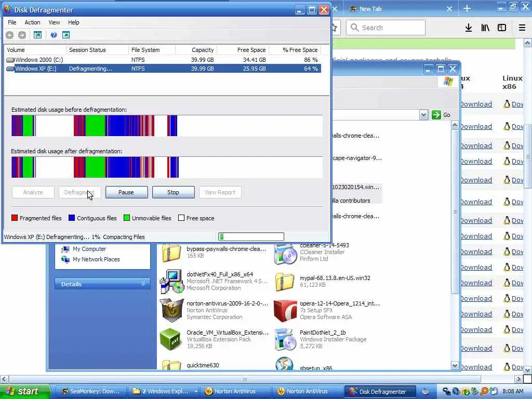The height and width of the screenshot is (399, 532).
Task: Sort by Free Space column header
Action: 243,50
